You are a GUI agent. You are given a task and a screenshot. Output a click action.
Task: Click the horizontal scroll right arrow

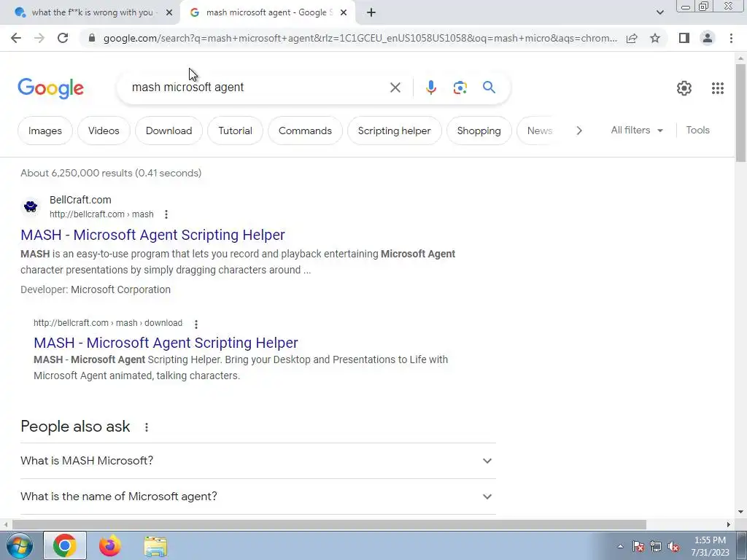(729, 524)
